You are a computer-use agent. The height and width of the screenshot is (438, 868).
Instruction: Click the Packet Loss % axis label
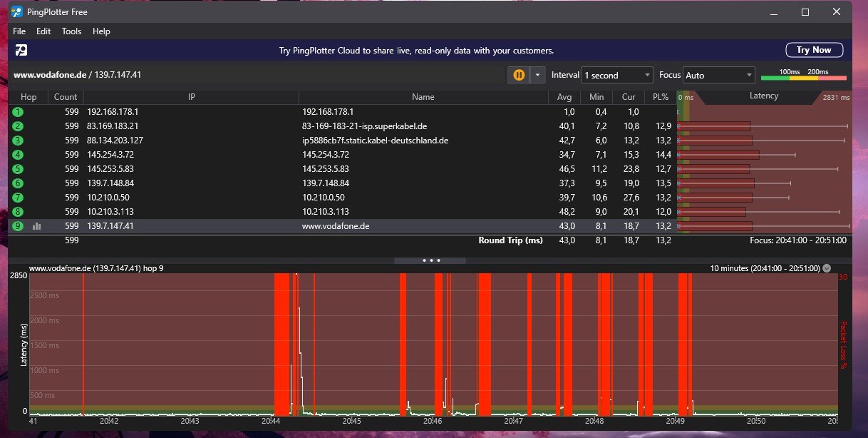click(843, 345)
